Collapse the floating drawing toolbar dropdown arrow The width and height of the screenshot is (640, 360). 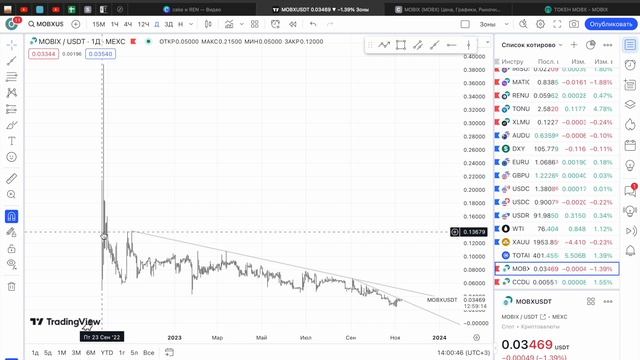coord(487,42)
